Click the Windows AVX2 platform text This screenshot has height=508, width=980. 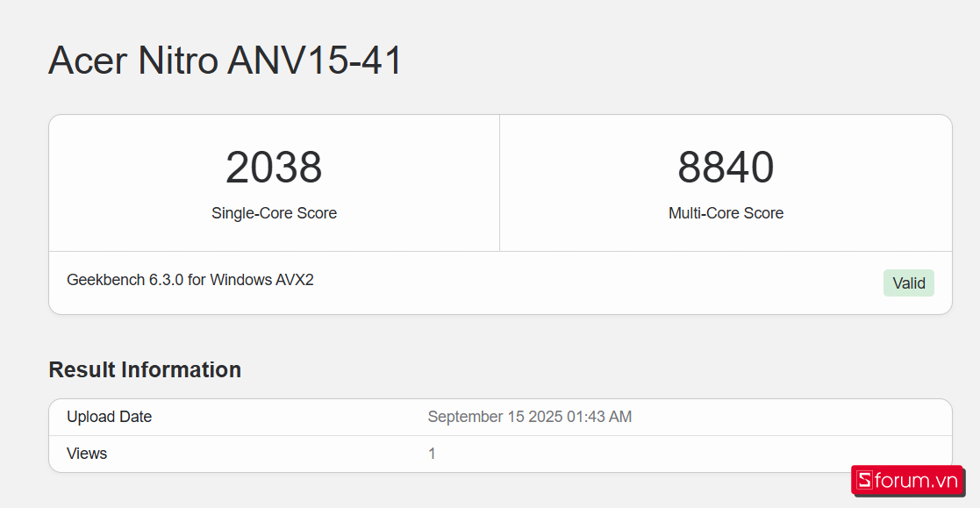click(261, 281)
